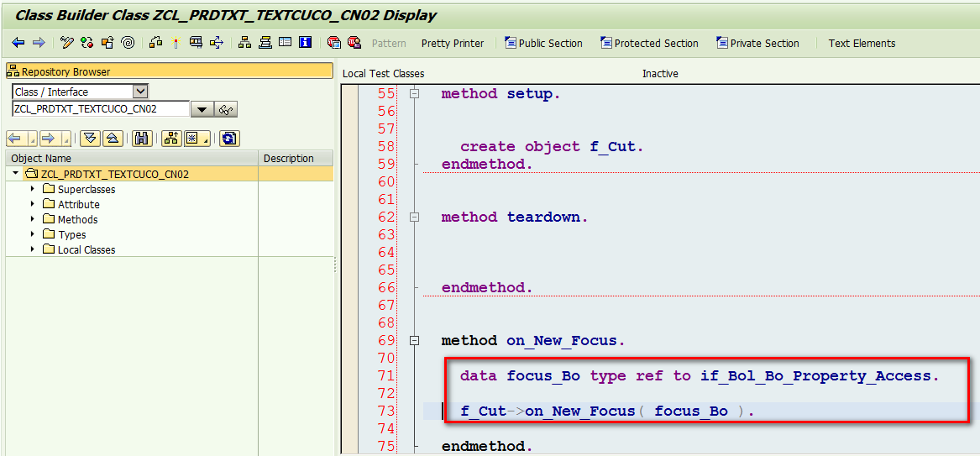The width and height of the screenshot is (980, 456).
Task: Click the code line 'create object f_Cut.'
Action: pyautogui.click(x=552, y=147)
